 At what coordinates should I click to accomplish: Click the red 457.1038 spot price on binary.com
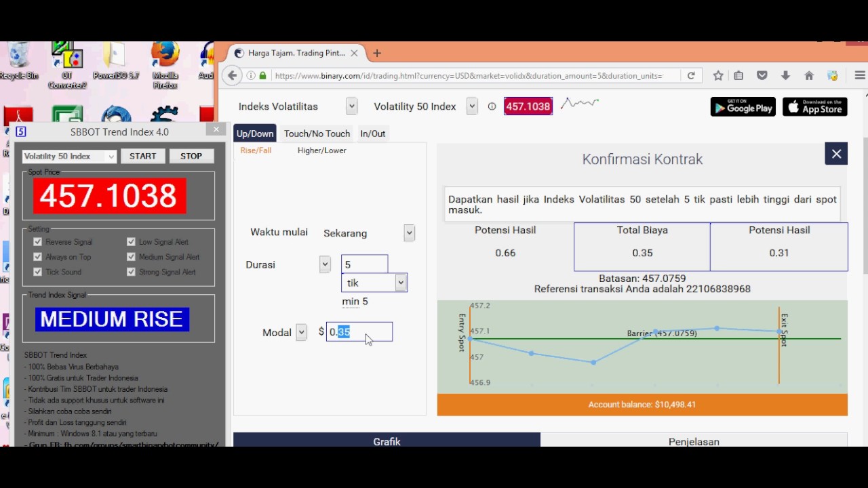coord(528,106)
